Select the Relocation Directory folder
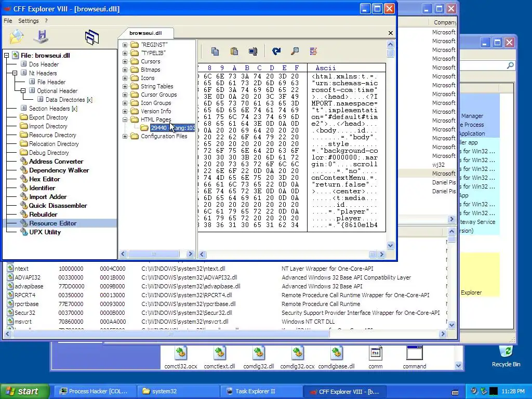 pos(54,144)
